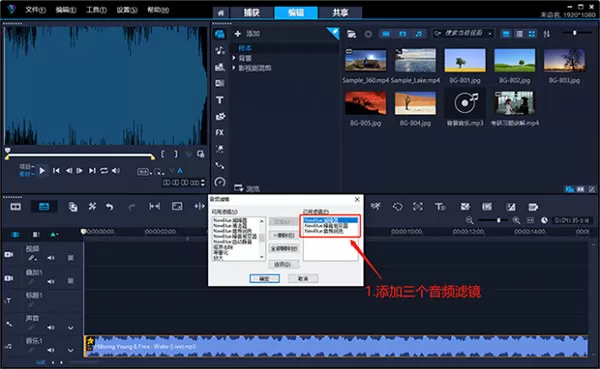Click the play button under preview
Screen dimensions: 600x369
coord(42,170)
